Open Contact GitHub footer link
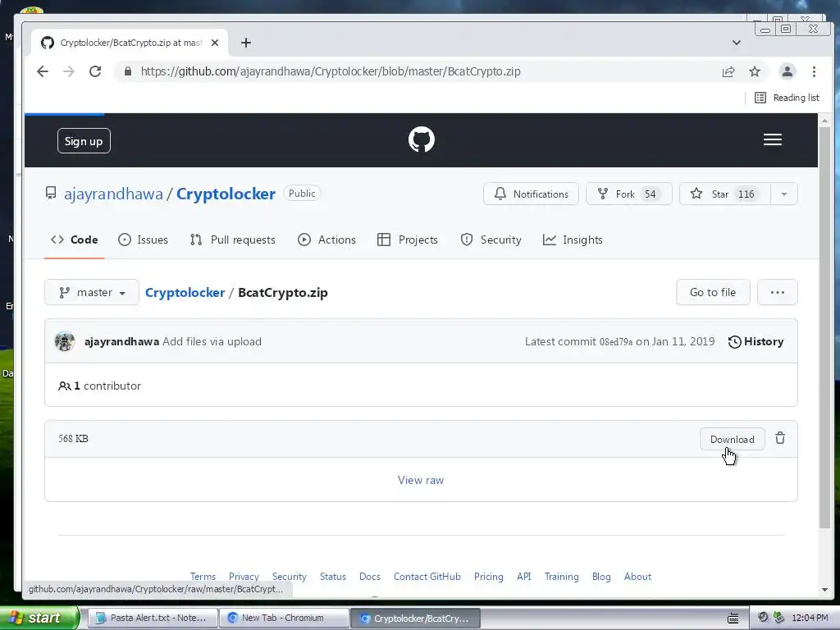This screenshot has width=840, height=630. (427, 577)
